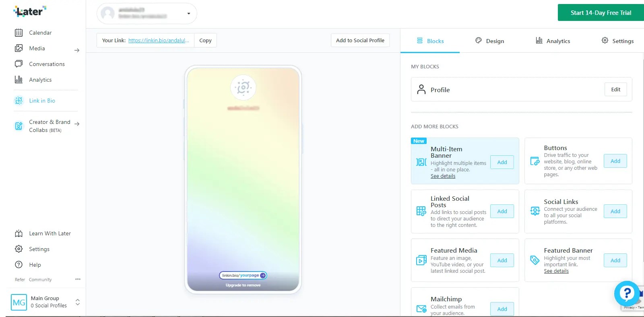Click the Featured Media block icon

[x=421, y=260]
